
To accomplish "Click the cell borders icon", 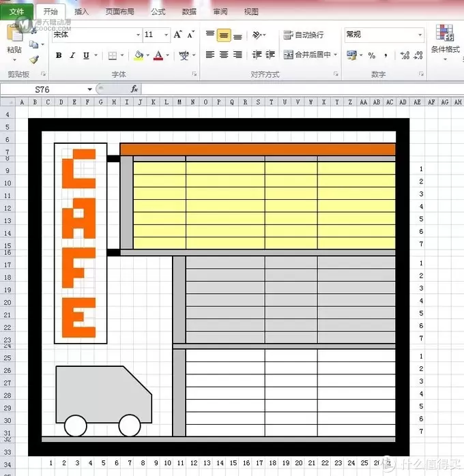I will coord(113,55).
